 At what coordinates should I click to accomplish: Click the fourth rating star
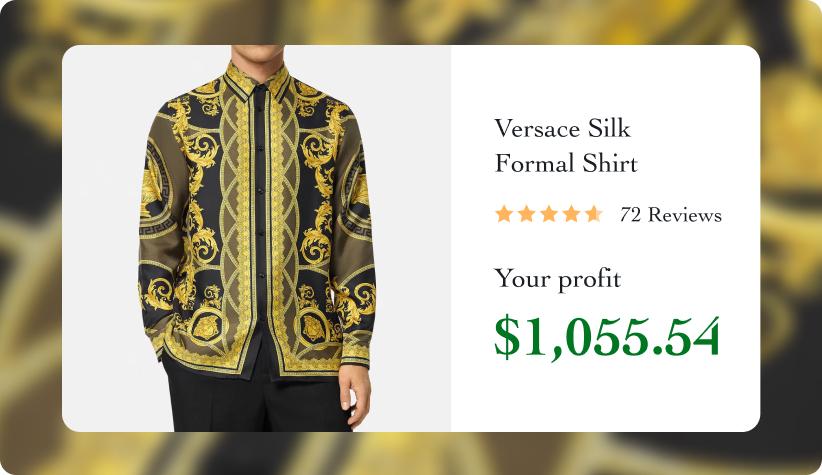[x=571, y=214]
